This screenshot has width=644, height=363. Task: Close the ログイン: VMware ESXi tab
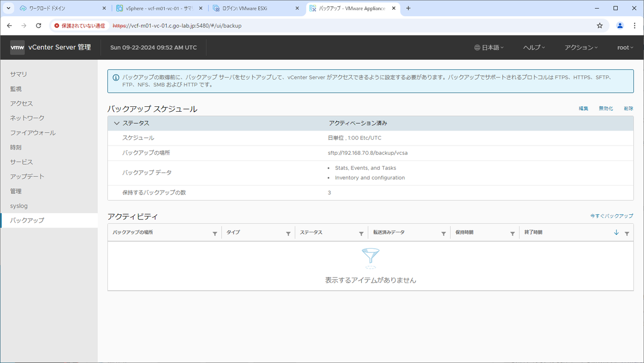[298, 9]
